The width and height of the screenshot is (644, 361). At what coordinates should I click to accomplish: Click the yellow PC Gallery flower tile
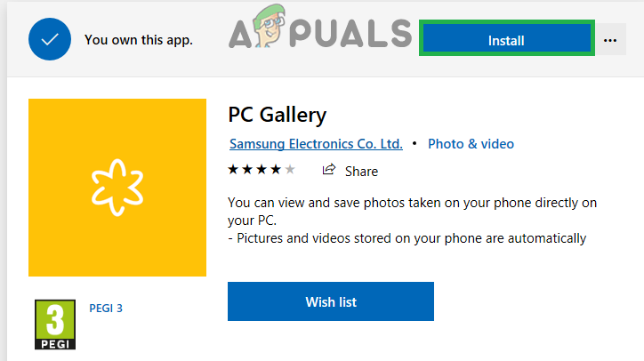pyautogui.click(x=117, y=187)
